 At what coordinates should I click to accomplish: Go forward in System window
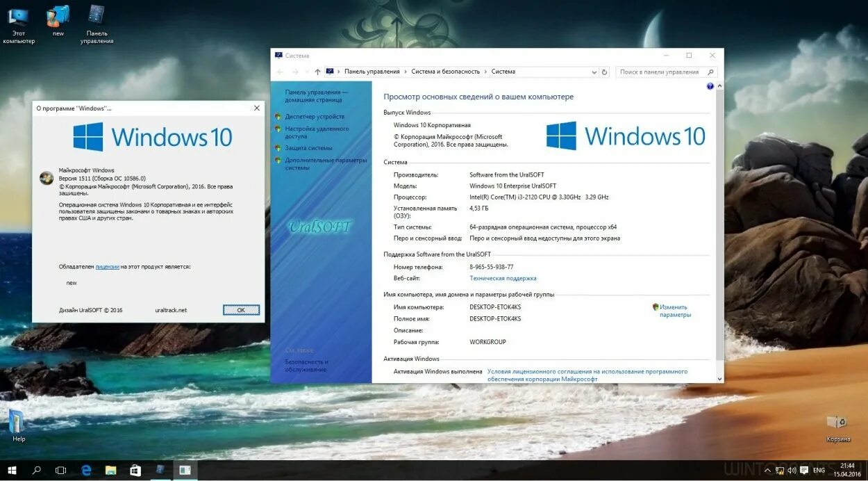click(x=295, y=72)
